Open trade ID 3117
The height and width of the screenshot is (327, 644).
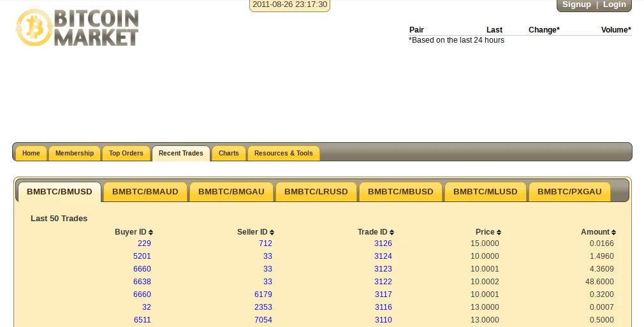click(x=383, y=294)
